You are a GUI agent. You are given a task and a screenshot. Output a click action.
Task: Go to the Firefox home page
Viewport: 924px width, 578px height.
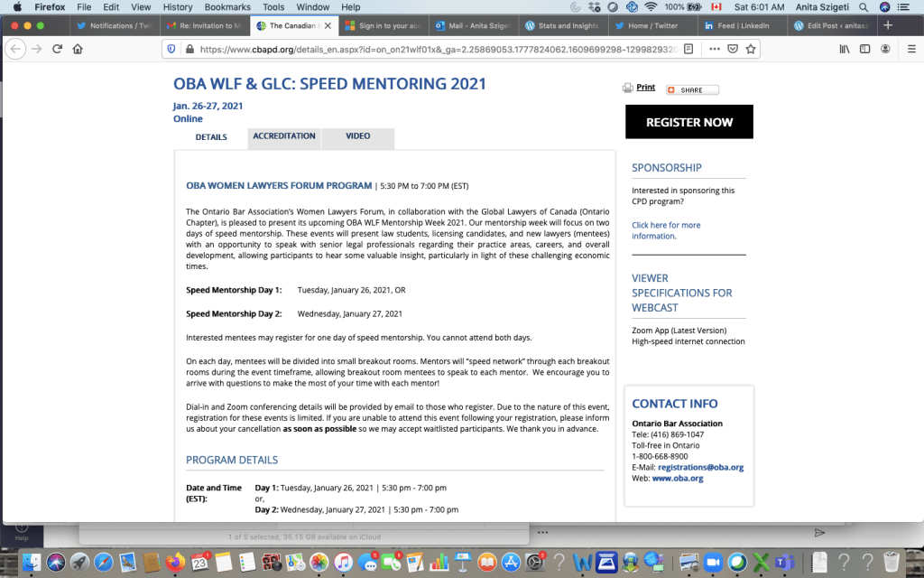pyautogui.click(x=79, y=49)
